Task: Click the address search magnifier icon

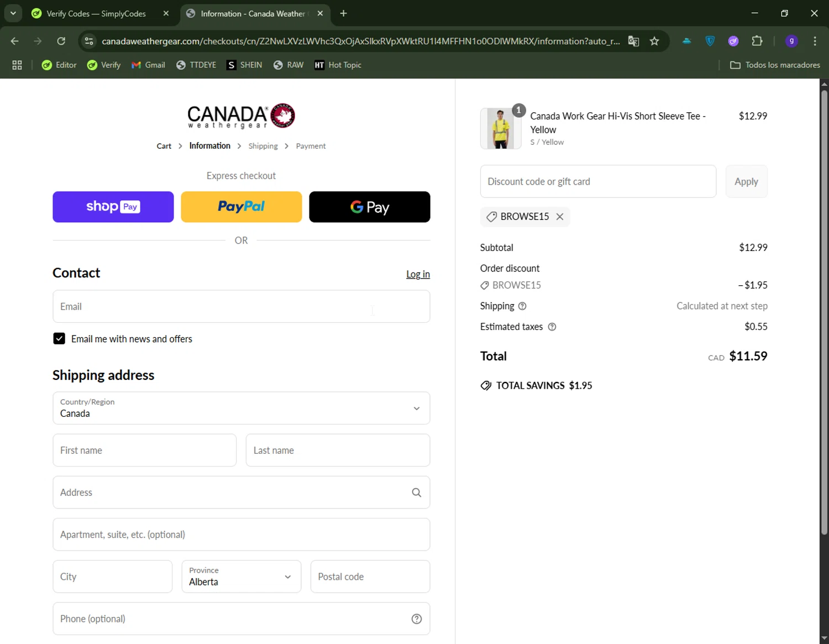Action: point(417,493)
